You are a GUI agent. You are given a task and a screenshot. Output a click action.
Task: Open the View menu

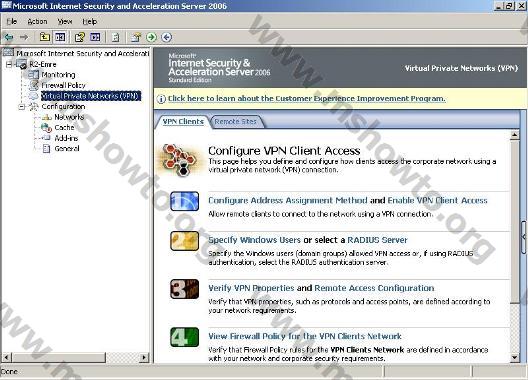[x=65, y=22]
